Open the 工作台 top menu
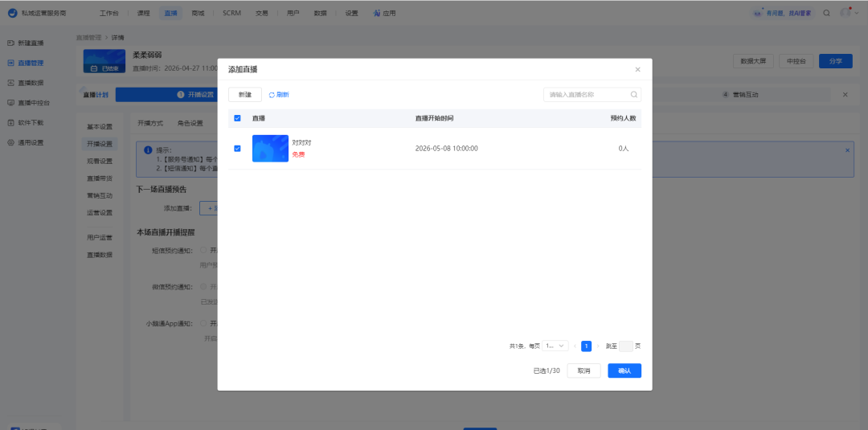 coord(109,14)
